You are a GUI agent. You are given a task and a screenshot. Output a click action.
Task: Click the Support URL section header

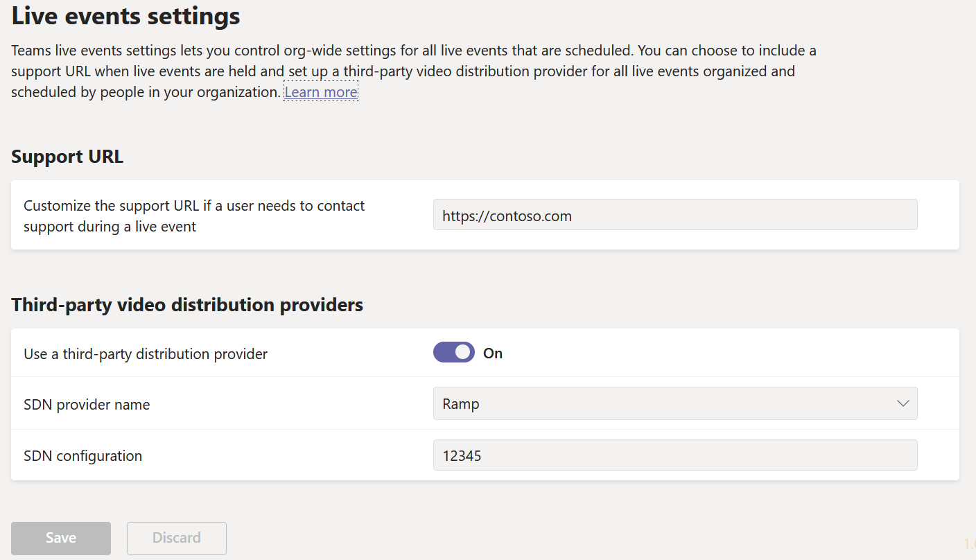point(67,156)
